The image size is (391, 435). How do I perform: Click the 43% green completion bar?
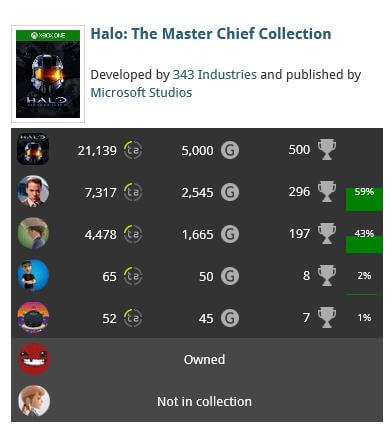pyautogui.click(x=364, y=245)
